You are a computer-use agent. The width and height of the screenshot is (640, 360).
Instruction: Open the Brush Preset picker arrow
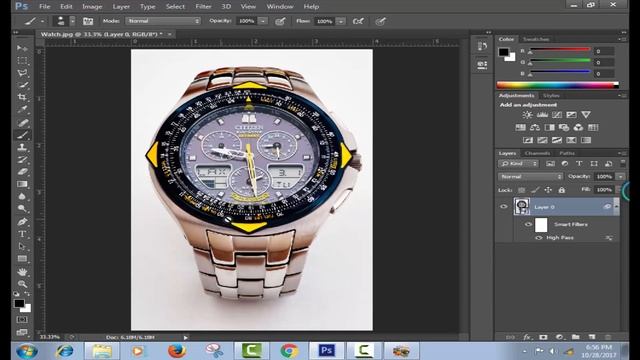tap(72, 21)
